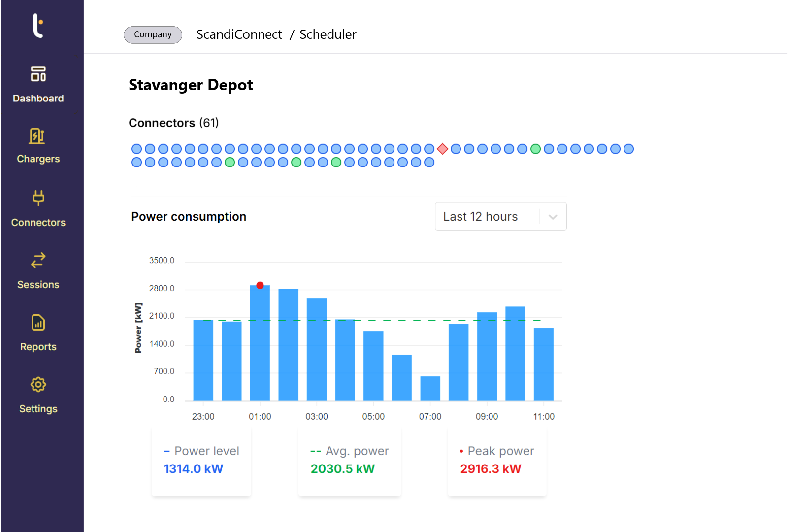The image size is (788, 532).
Task: Click the app logo in sidebar
Action: [x=38, y=26]
